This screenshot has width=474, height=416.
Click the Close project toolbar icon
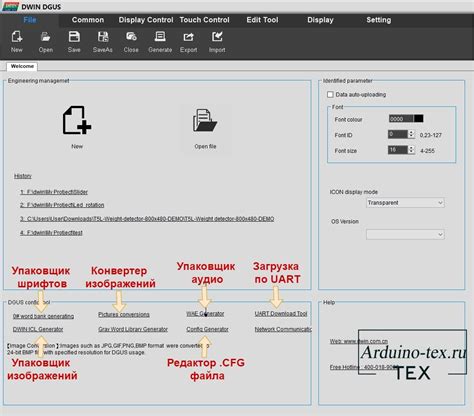pyautogui.click(x=131, y=37)
